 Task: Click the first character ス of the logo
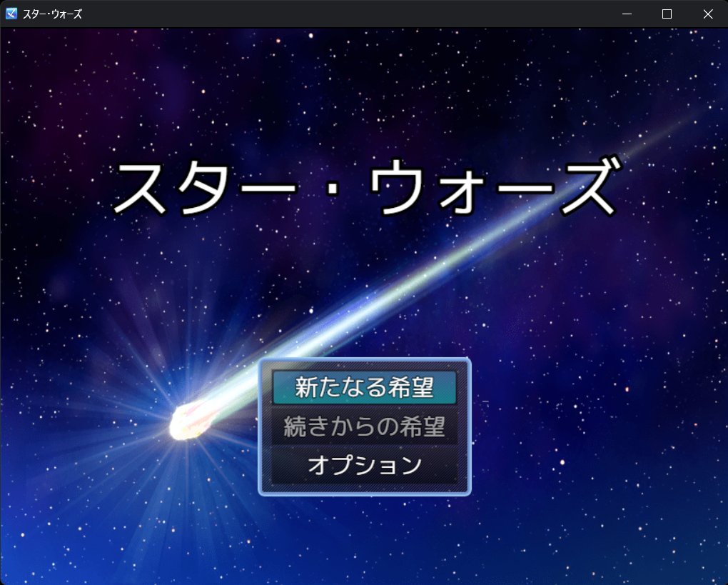coord(143,189)
